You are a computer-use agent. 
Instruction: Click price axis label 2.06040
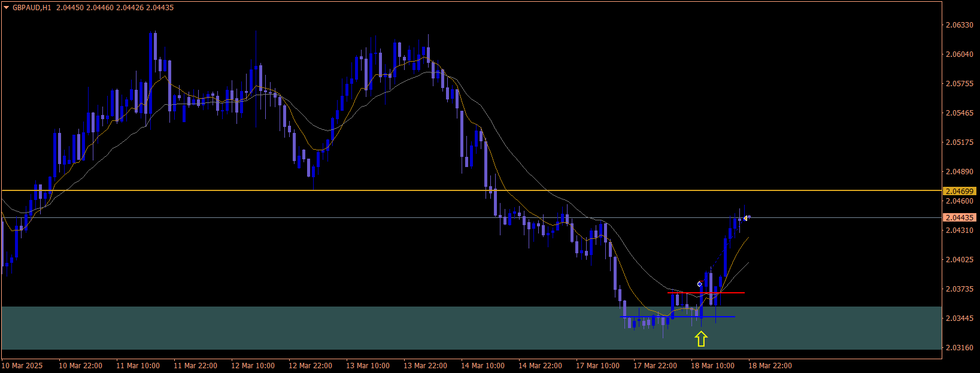tap(959, 54)
